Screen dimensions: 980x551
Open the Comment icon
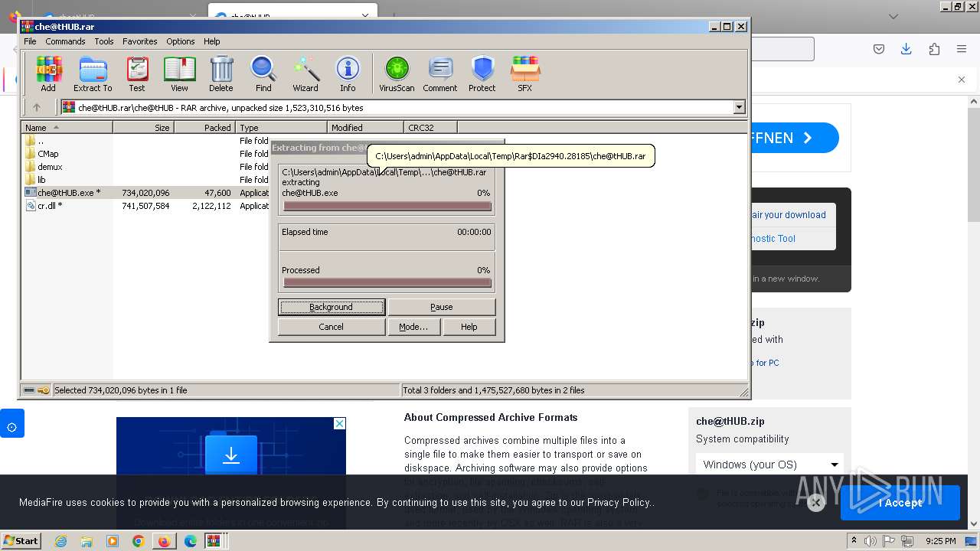440,74
